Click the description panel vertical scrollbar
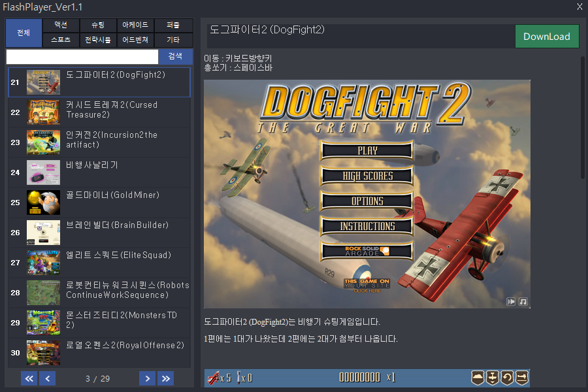 click(x=582, y=116)
